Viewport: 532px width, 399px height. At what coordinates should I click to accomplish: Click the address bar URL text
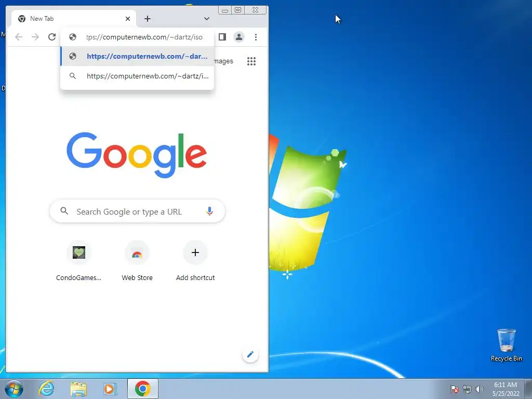tap(144, 37)
